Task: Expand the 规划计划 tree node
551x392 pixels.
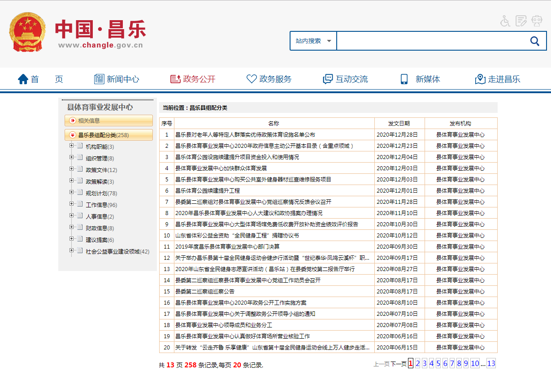Action: (x=71, y=193)
